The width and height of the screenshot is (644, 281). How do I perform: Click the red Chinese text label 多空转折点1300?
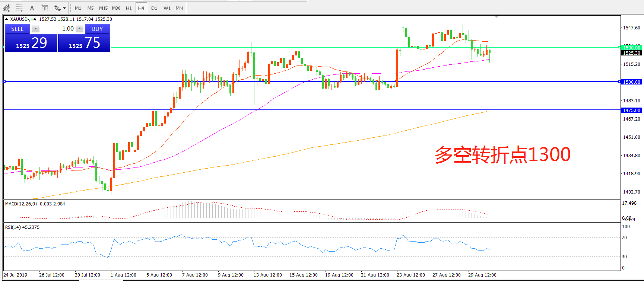[502, 154]
